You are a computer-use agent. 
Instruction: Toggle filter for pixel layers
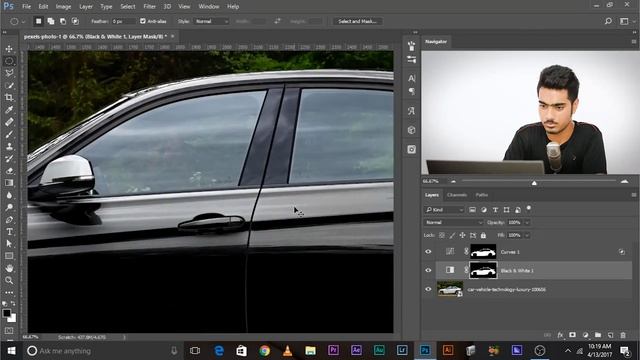pyautogui.click(x=472, y=210)
